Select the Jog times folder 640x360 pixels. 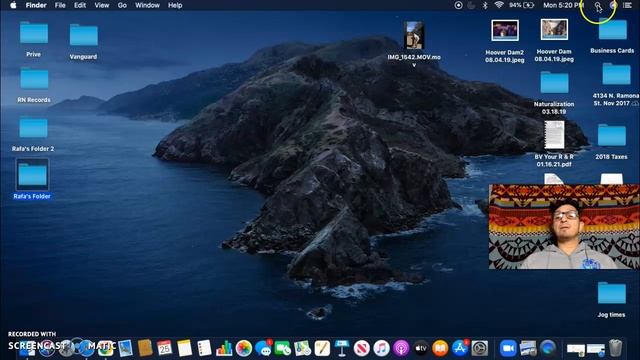pos(612,293)
